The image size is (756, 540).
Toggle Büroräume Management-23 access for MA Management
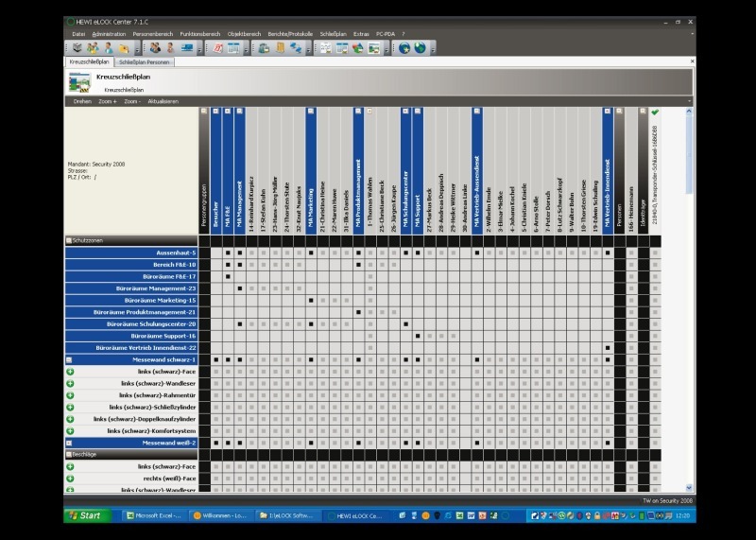[240, 288]
